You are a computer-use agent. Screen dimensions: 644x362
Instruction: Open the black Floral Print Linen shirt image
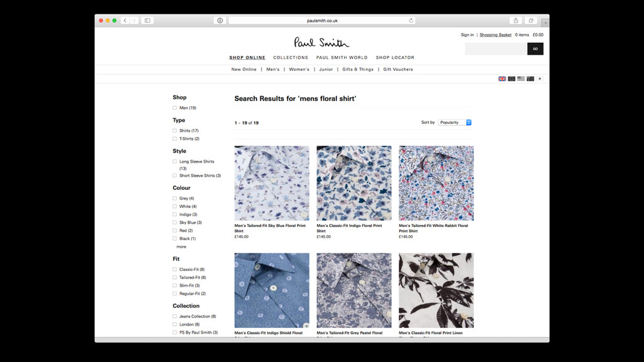click(x=436, y=290)
